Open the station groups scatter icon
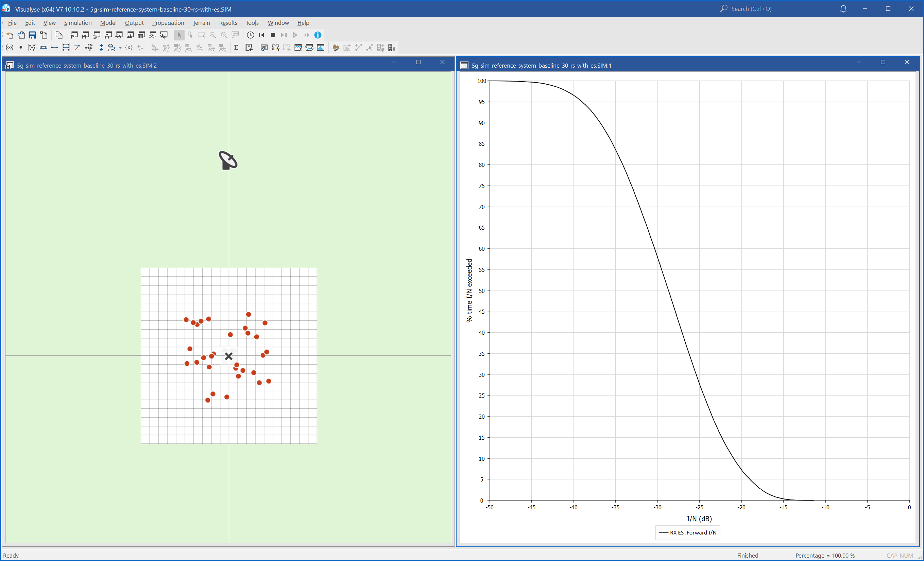The height and width of the screenshot is (561, 924). click(32, 48)
